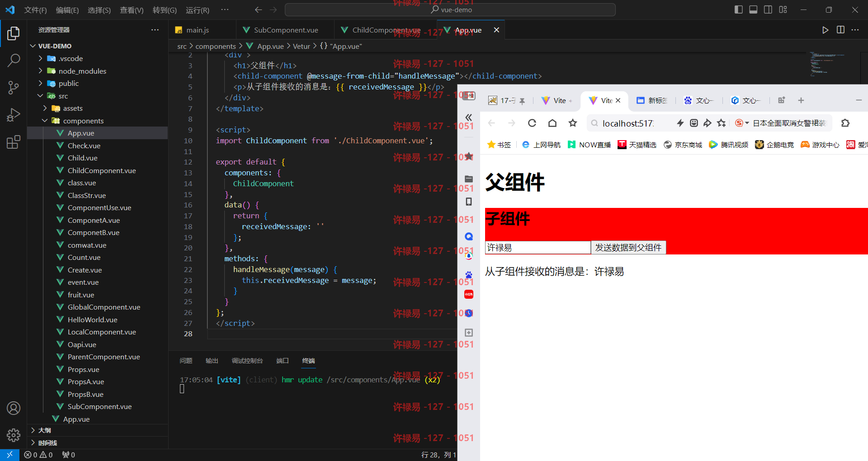Open the Baidu paw sidebar shortcut
The image size is (868, 461).
point(469,274)
